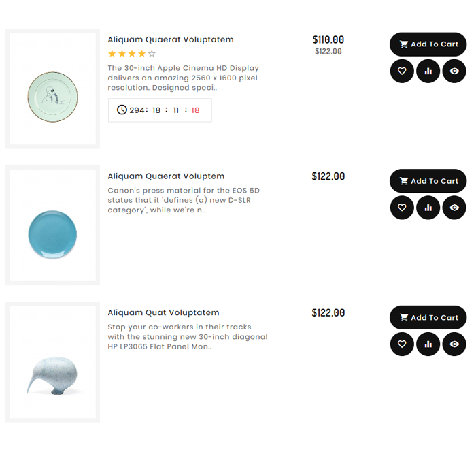The height and width of the screenshot is (452, 476).
Task: Add Aliquam Quat Voluptatem to wishlist
Action: point(402,344)
